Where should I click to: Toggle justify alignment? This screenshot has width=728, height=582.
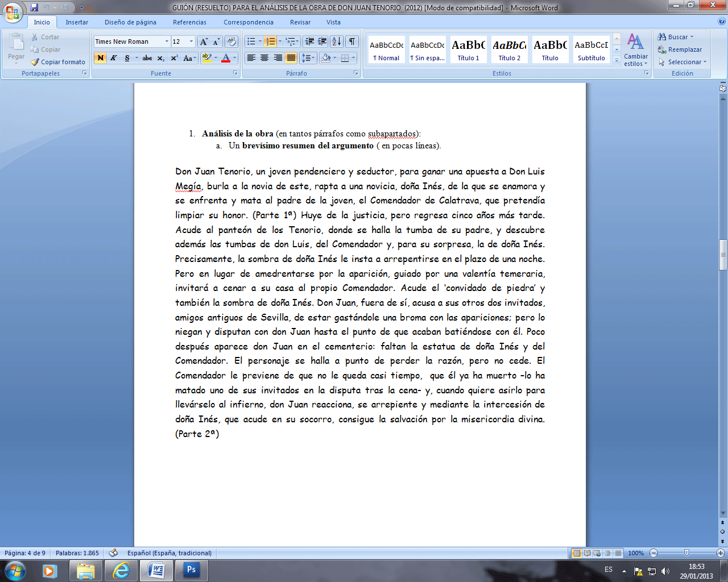point(291,58)
